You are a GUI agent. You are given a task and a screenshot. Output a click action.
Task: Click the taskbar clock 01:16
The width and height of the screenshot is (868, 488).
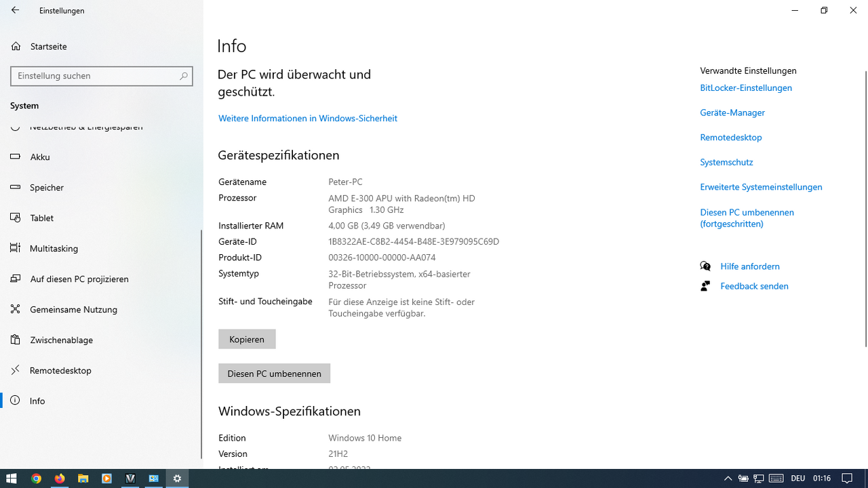tap(822, 479)
